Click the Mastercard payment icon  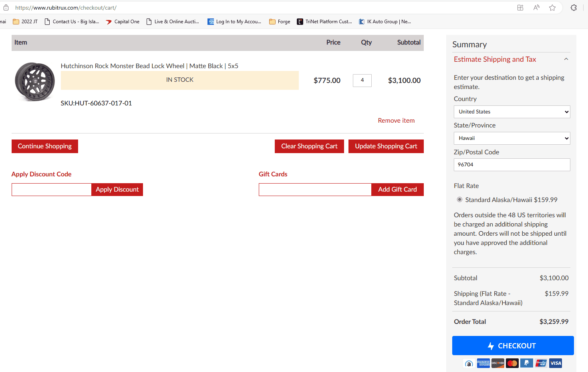coord(512,363)
